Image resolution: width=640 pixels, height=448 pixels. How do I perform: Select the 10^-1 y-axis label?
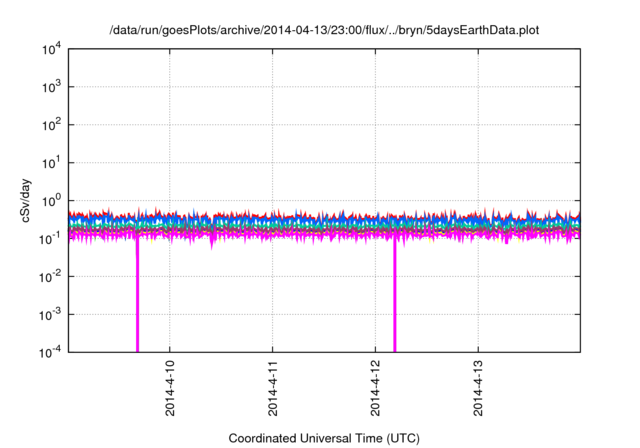tap(51, 239)
